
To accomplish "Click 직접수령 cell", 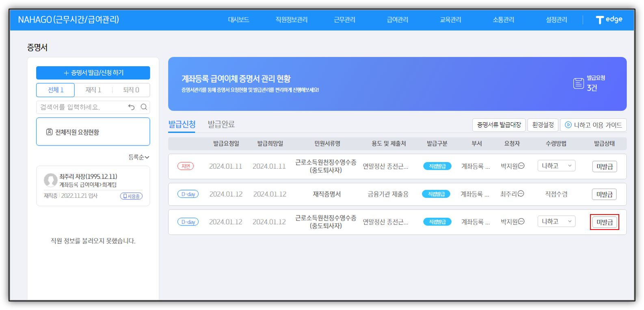I will [556, 194].
